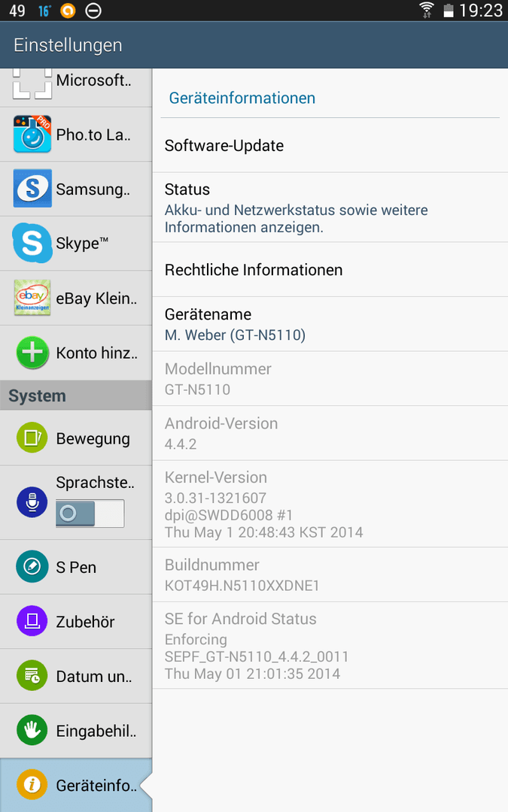Open Rechtliche Informationen
Screen dimensions: 508x812
tap(330, 270)
